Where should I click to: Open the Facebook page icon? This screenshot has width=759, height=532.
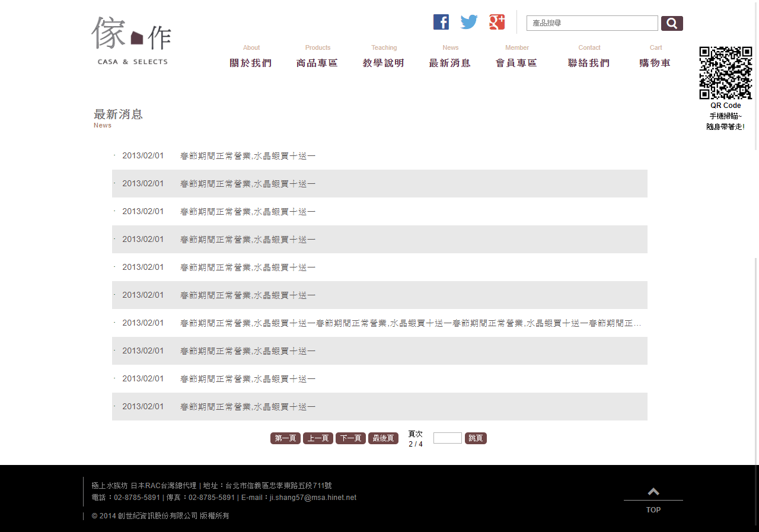coord(441,22)
